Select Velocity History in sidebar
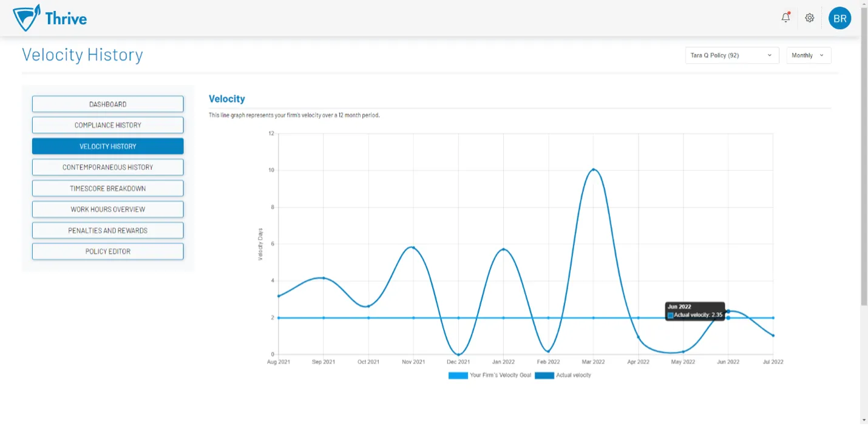Viewport: 868px width, 426px height. pyautogui.click(x=107, y=146)
